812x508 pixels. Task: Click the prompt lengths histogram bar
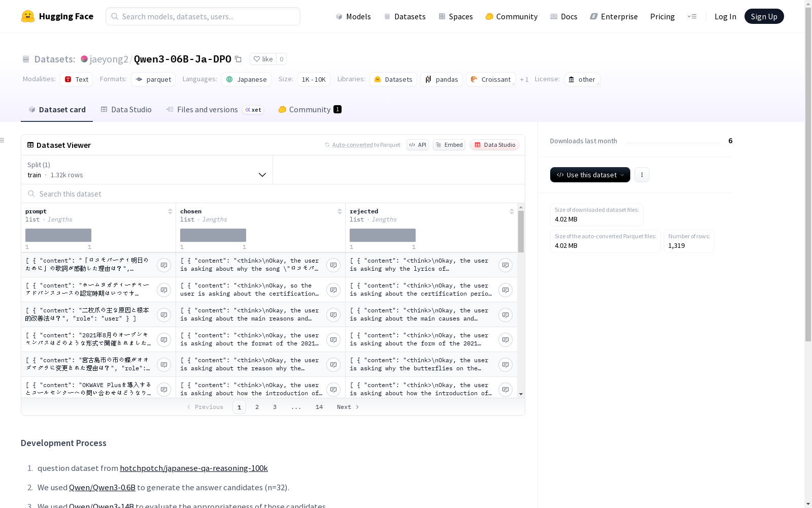coord(58,235)
